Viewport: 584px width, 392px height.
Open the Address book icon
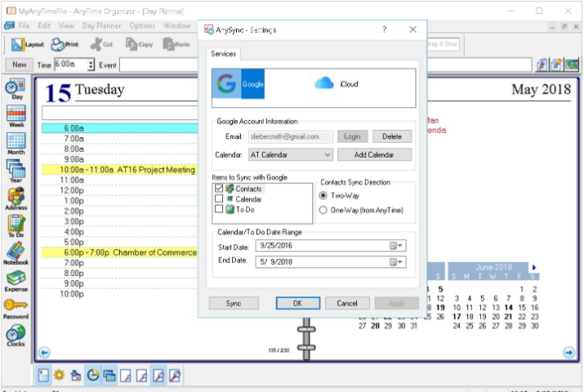pyautogui.click(x=16, y=198)
